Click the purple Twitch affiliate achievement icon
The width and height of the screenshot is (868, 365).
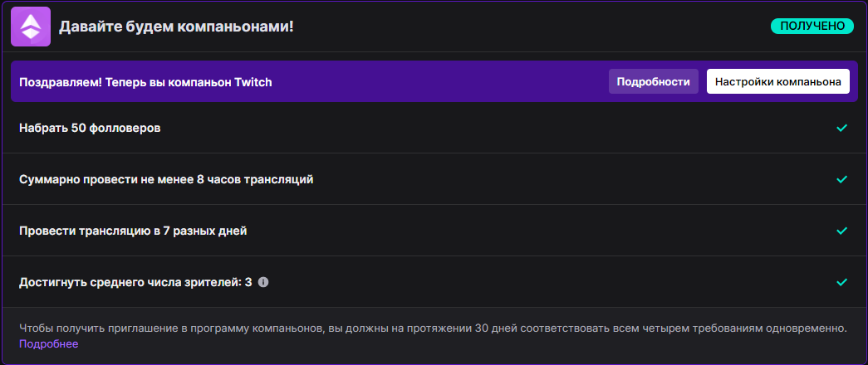(31, 27)
